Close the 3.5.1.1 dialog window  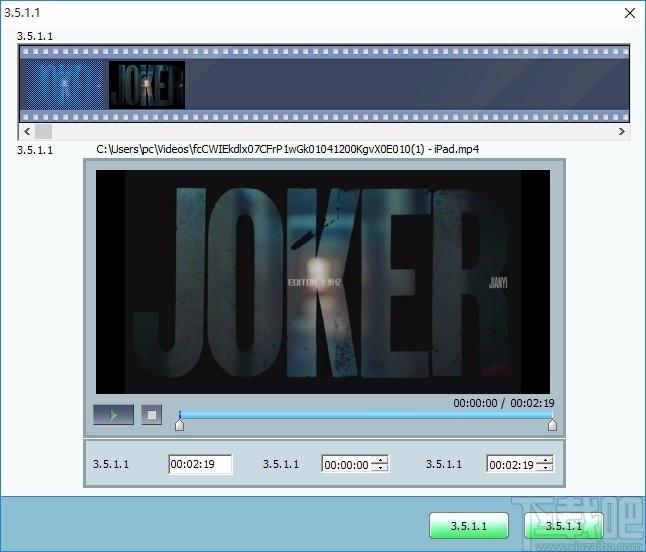coord(630,13)
